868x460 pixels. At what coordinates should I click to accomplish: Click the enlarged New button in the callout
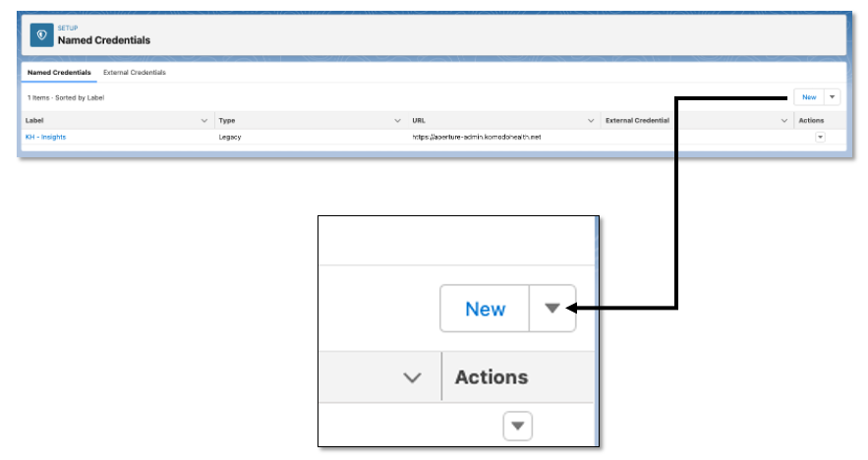pyautogui.click(x=485, y=309)
